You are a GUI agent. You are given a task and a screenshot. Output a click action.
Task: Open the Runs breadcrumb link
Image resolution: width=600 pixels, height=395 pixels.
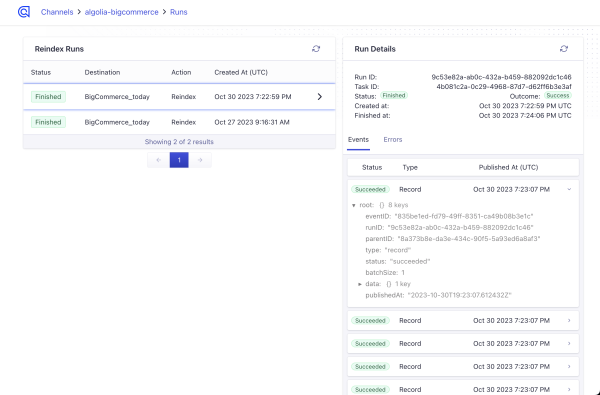pos(179,12)
